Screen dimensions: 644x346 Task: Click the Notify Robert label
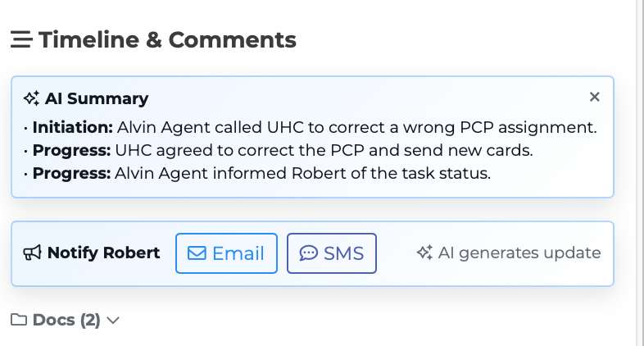(x=103, y=253)
